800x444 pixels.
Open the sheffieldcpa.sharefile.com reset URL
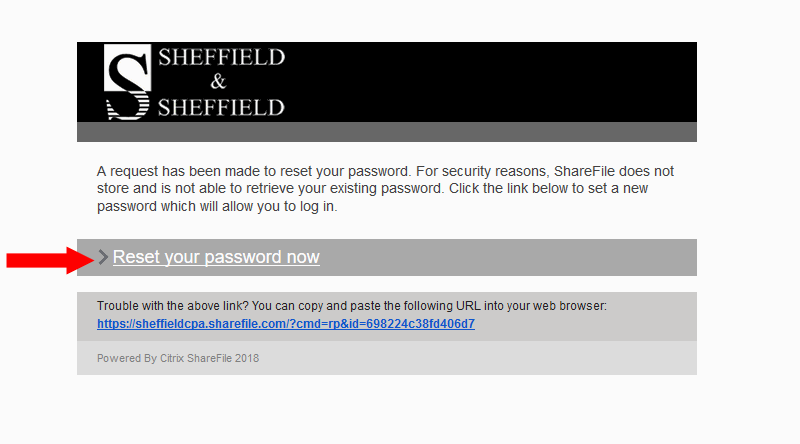(x=286, y=324)
